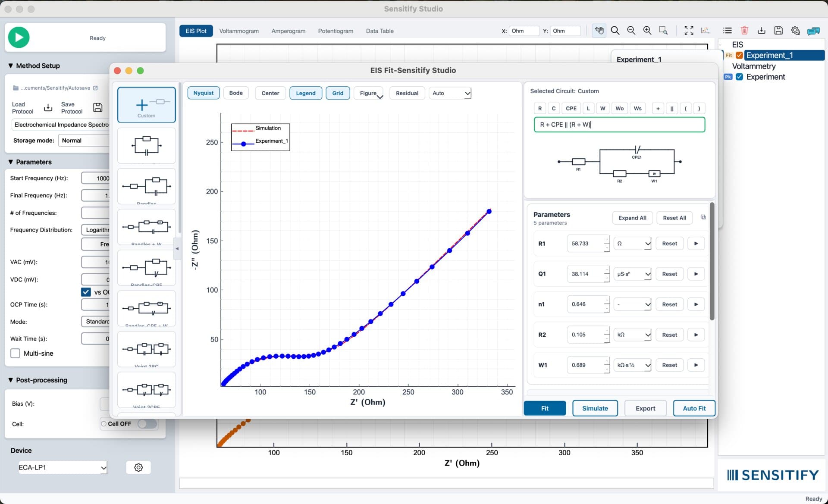Image resolution: width=828 pixels, height=504 pixels.
Task: Uncheck Experiment_1 checkbox in EIS tree
Action: [739, 55]
